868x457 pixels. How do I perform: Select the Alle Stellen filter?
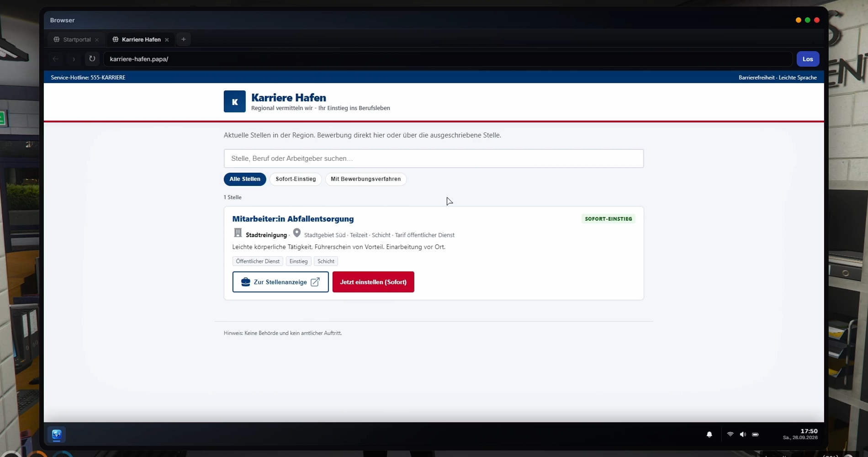pos(245,179)
